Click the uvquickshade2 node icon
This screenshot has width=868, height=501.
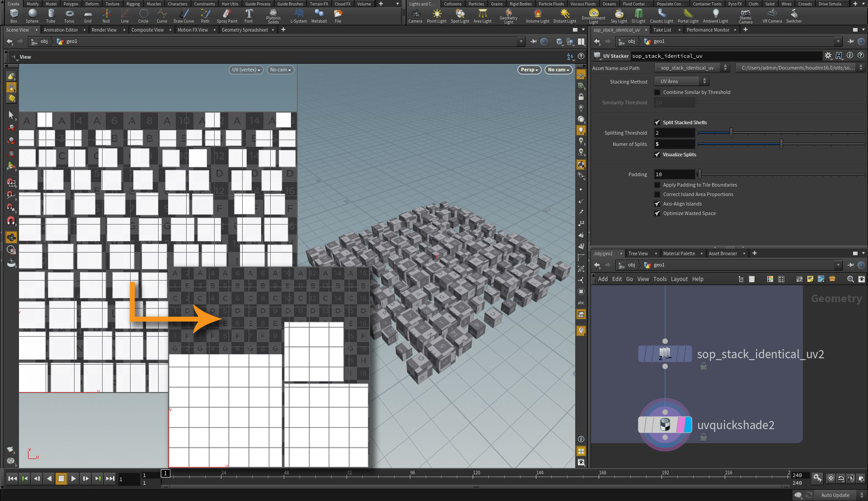(665, 425)
